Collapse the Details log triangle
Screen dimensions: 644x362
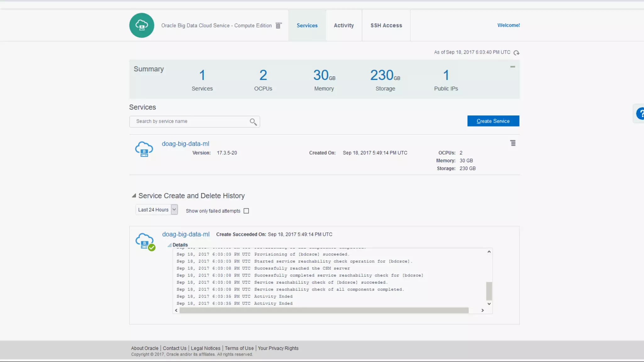(169, 245)
